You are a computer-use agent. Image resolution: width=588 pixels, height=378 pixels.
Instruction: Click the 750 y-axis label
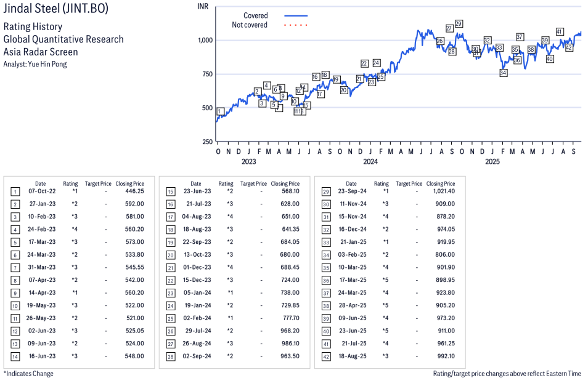click(207, 74)
